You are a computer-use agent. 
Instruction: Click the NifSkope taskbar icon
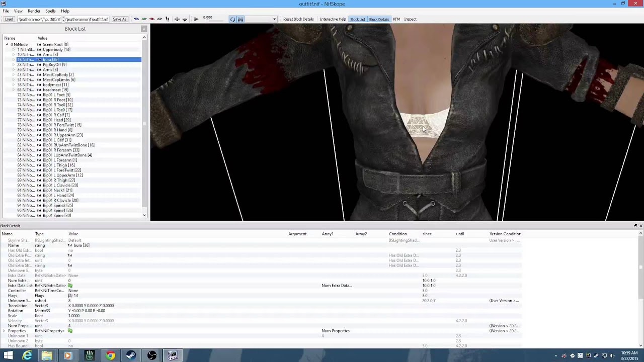[173, 355]
